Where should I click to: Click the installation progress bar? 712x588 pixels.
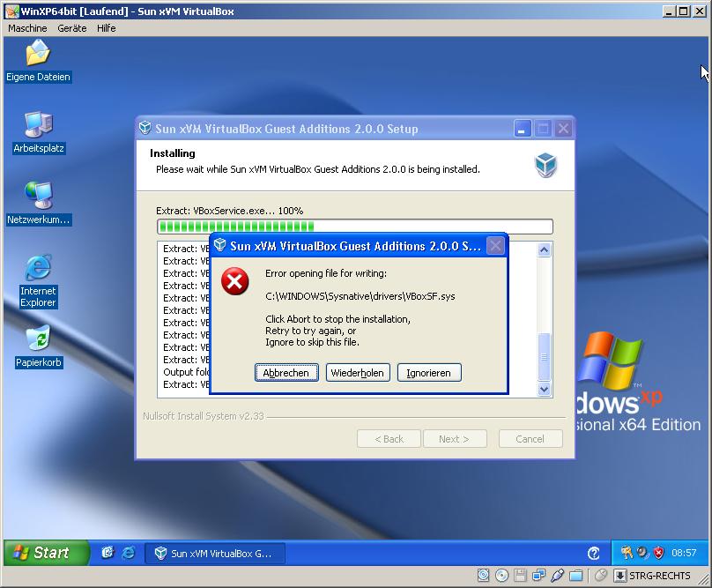(354, 227)
